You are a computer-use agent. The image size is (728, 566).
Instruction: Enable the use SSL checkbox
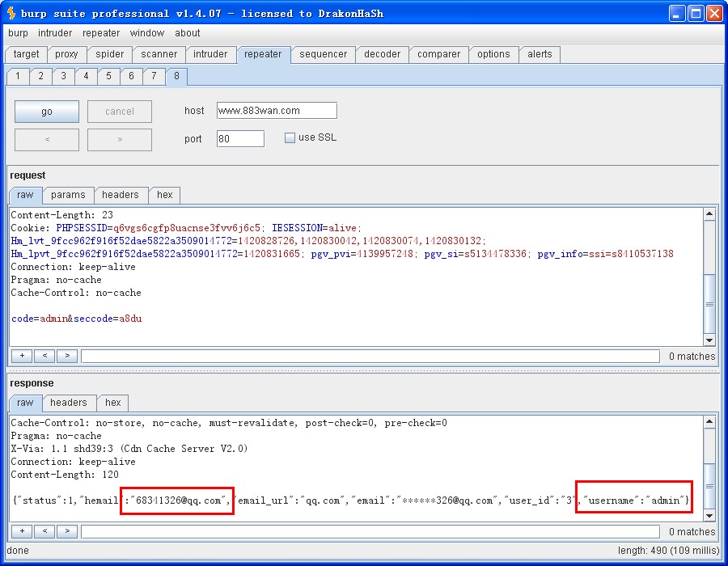(x=290, y=137)
